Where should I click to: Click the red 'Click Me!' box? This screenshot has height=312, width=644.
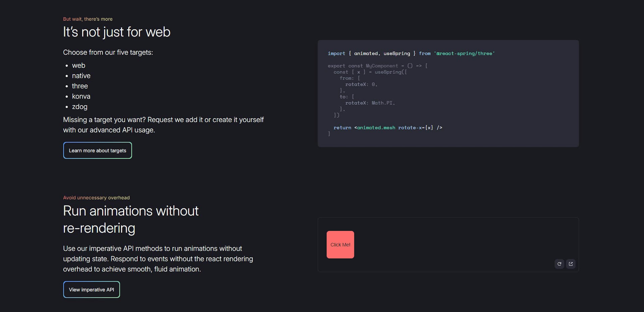pyautogui.click(x=340, y=244)
